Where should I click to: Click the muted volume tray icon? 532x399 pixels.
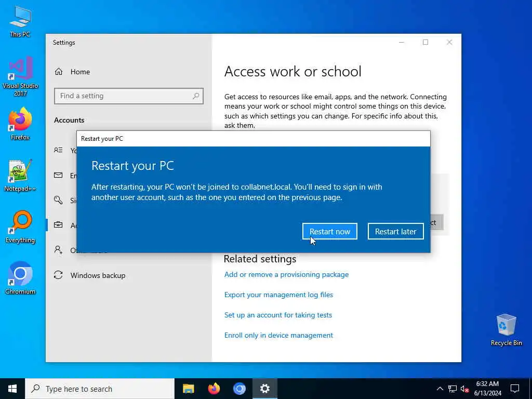click(x=465, y=389)
